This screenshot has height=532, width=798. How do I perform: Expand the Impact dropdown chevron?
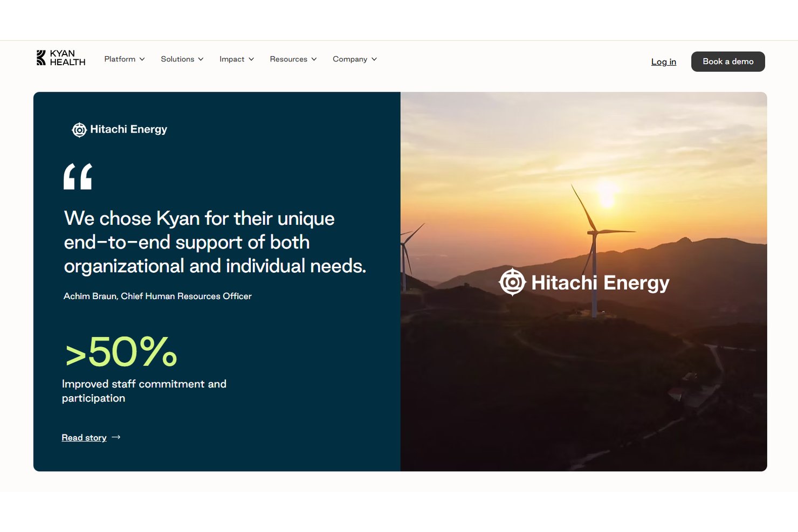251,59
